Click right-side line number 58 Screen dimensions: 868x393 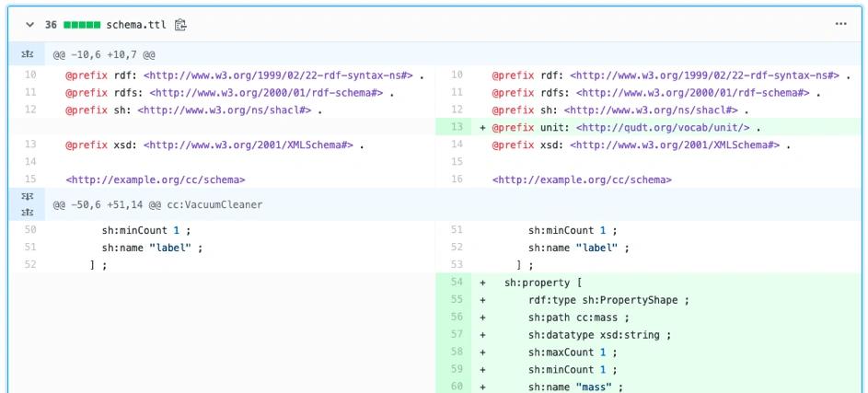457,352
